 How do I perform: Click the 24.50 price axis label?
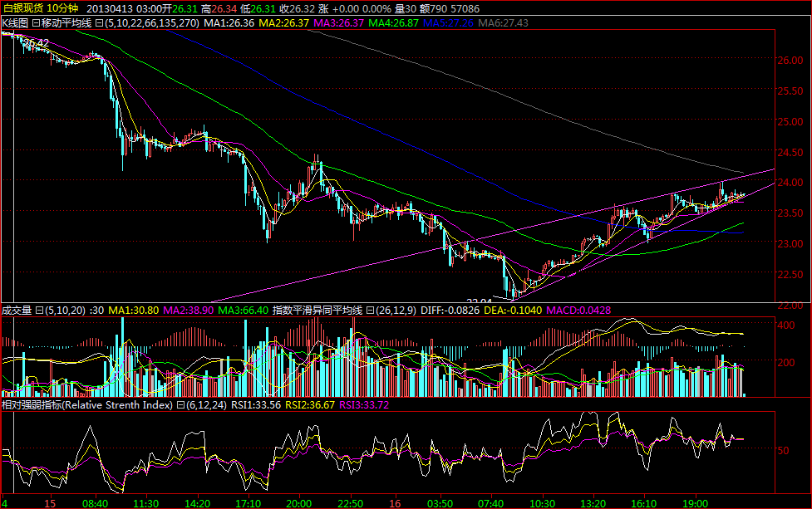coord(790,152)
